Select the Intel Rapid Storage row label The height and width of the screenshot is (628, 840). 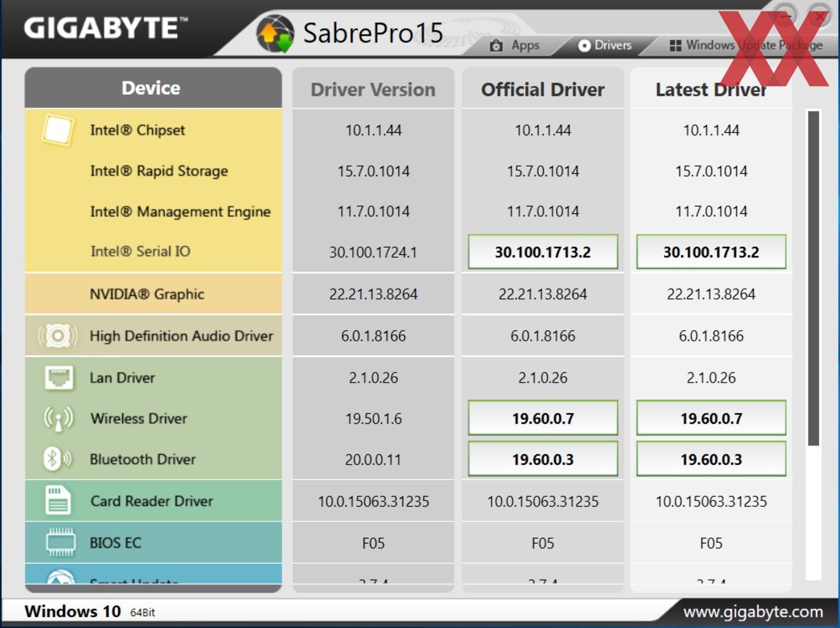point(159,171)
